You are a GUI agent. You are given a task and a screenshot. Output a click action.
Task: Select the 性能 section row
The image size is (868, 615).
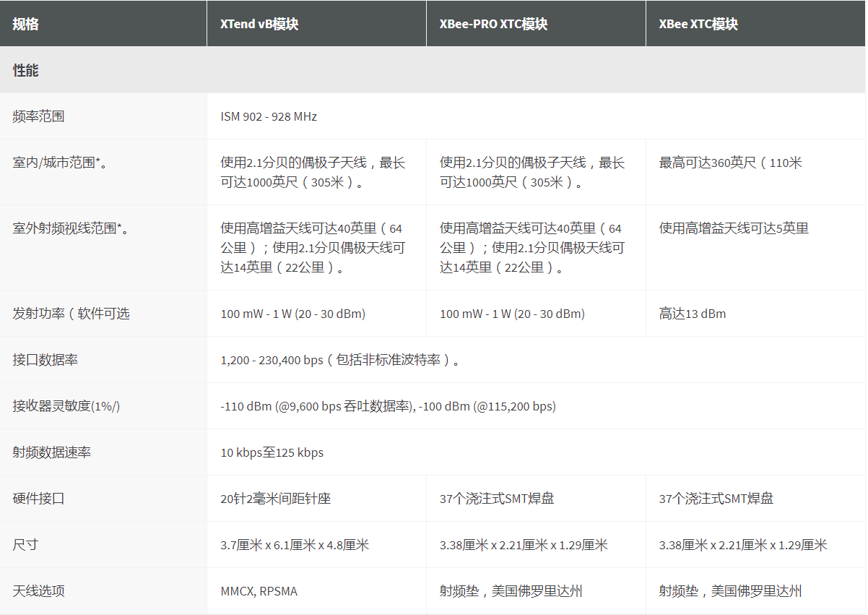pos(433,70)
